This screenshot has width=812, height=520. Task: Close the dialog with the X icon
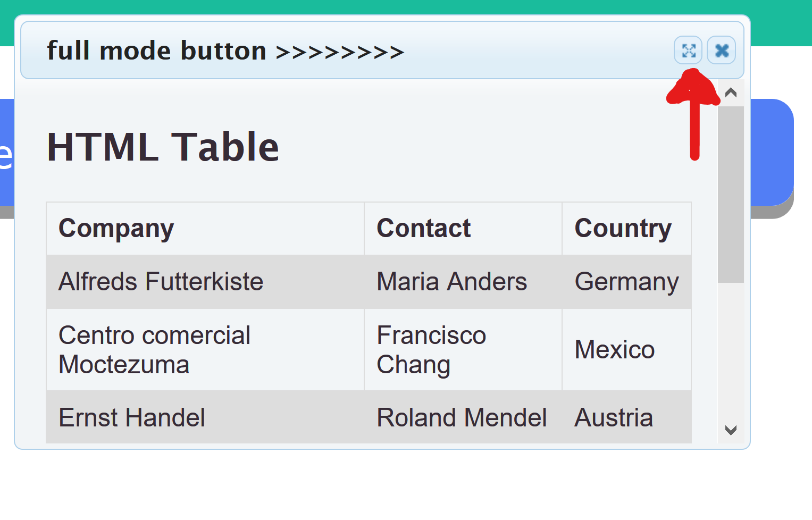click(x=722, y=51)
